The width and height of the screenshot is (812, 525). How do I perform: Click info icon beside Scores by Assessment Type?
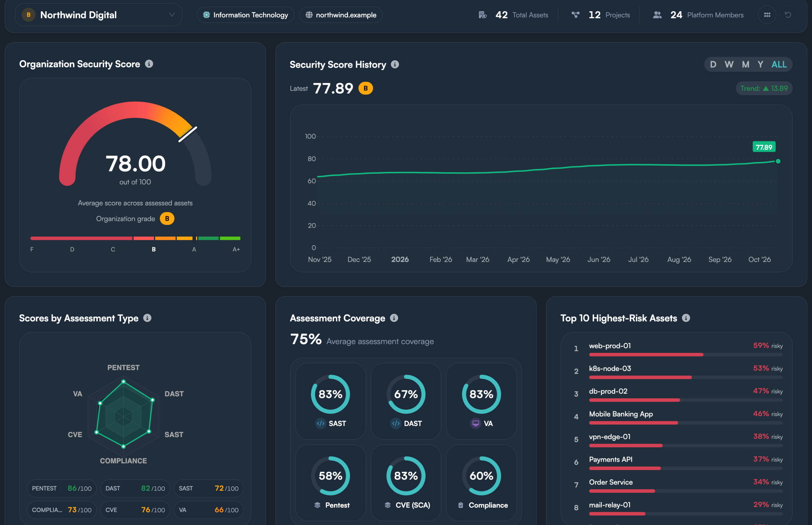tap(147, 318)
